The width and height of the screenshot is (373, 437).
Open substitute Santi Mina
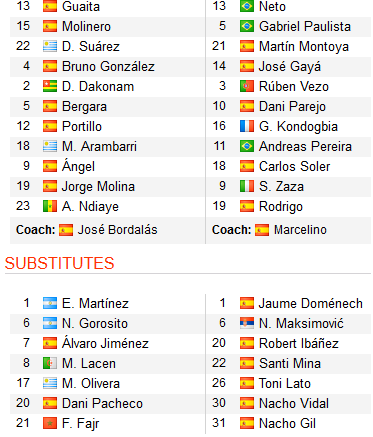coord(290,363)
